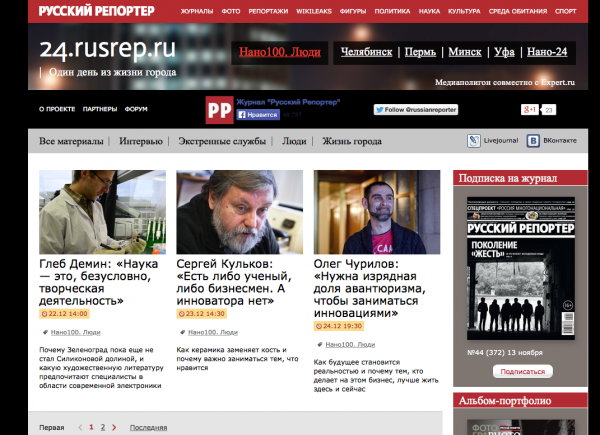Screen dimensions: 600x435
Task: Click the Facebook Нравится like button
Action: [258, 115]
